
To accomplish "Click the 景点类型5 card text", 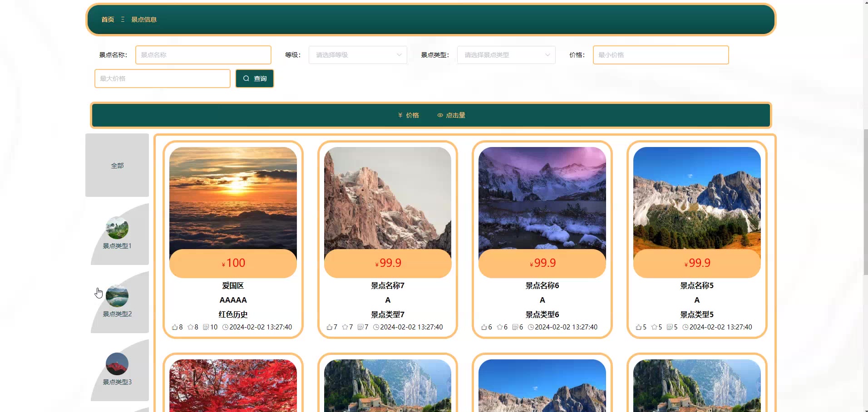I will [697, 314].
